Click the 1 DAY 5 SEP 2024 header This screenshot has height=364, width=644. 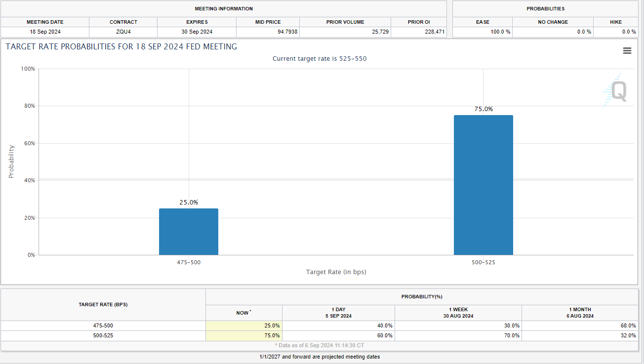click(338, 313)
